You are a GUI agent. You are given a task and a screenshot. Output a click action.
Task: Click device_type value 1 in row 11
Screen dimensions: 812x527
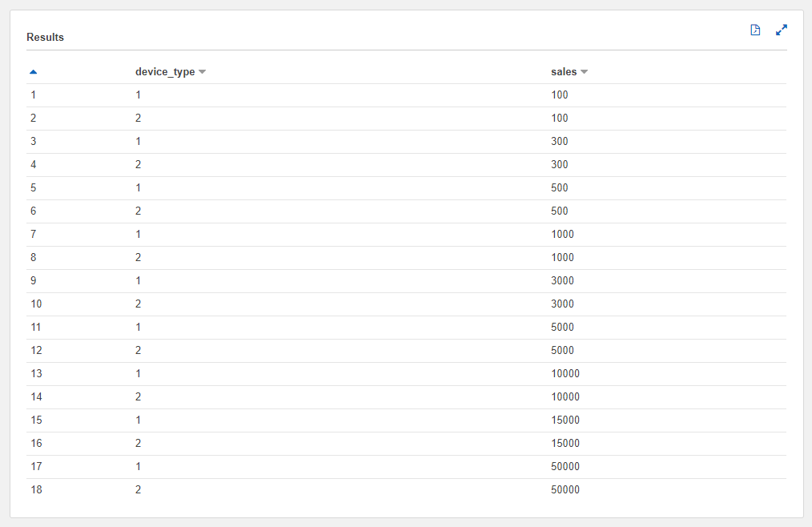[139, 327]
